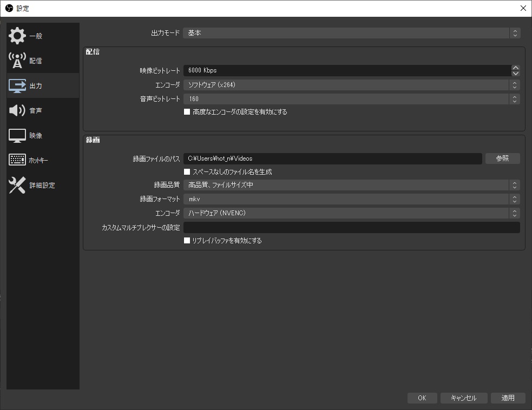
Task: Close the 設定 window
Action: click(523, 8)
